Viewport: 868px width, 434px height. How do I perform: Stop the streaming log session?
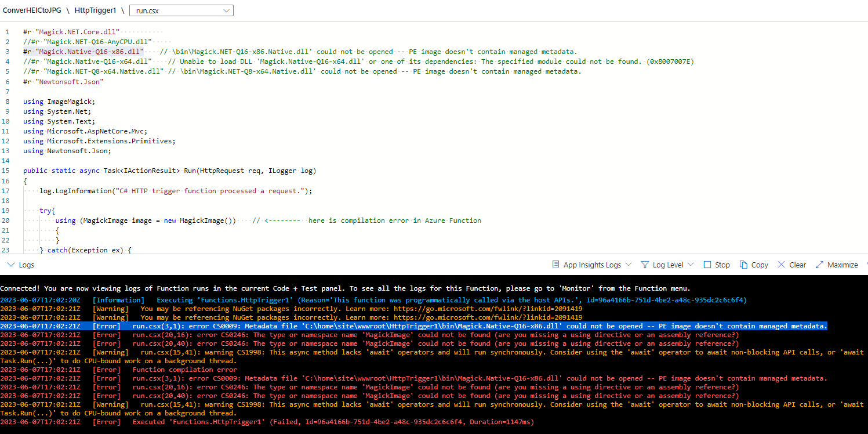716,265
